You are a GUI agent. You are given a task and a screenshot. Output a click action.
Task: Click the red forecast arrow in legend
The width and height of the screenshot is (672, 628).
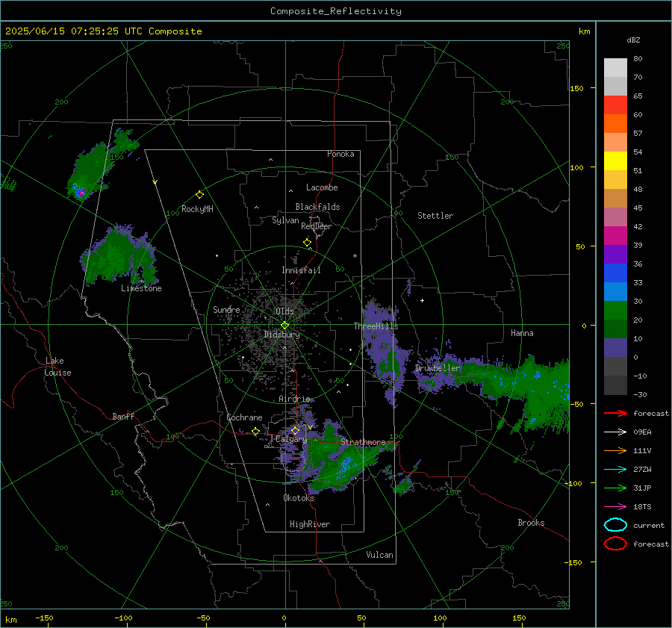point(615,413)
